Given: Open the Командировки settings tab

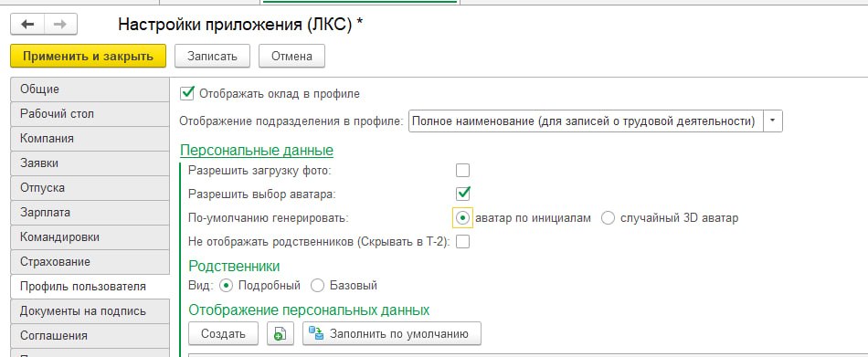Looking at the screenshot, I should (90, 236).
